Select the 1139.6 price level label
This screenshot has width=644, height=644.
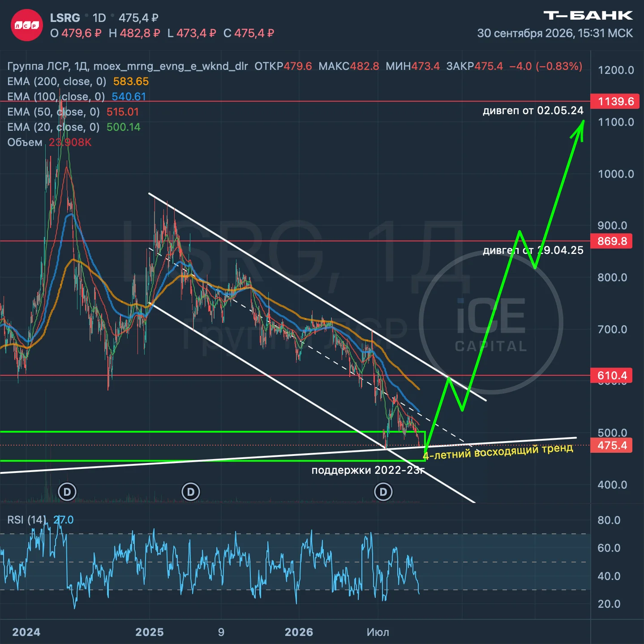point(615,101)
